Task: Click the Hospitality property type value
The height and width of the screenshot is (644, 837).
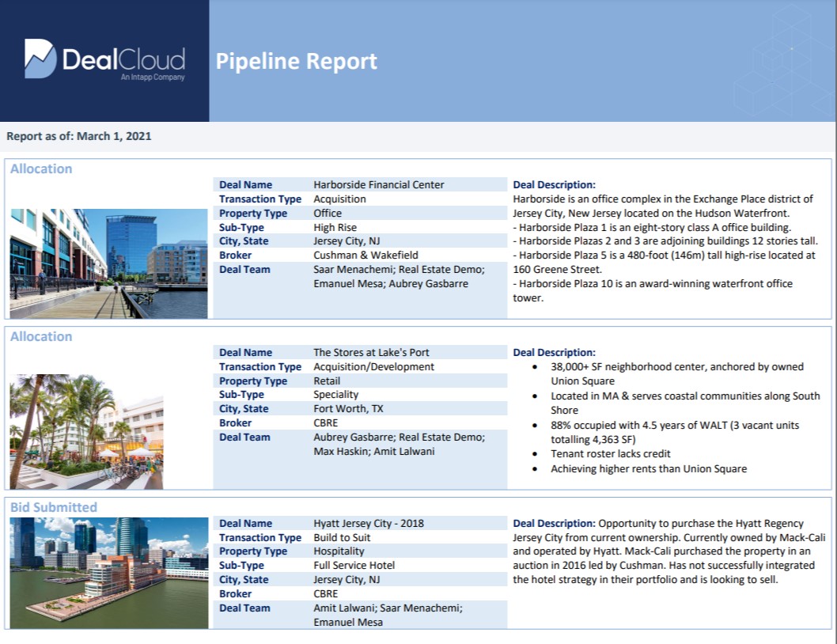Action: (339, 551)
